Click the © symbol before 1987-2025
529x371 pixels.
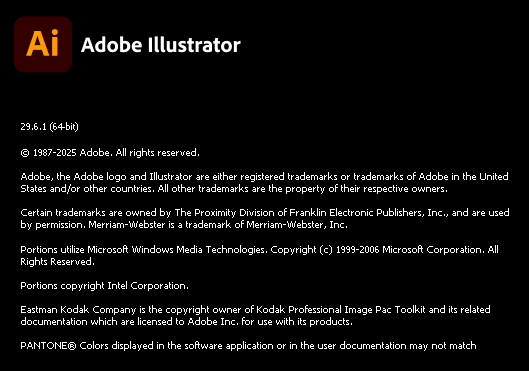pos(25,153)
